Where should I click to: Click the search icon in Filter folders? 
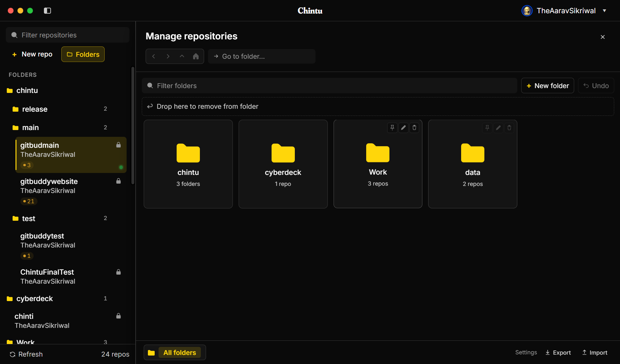click(150, 86)
